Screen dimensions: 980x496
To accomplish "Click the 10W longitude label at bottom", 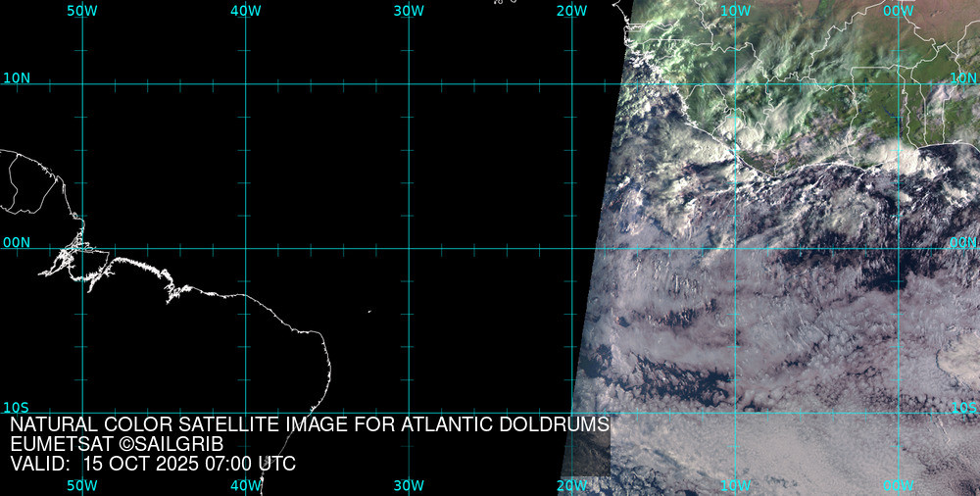I will pos(735,485).
